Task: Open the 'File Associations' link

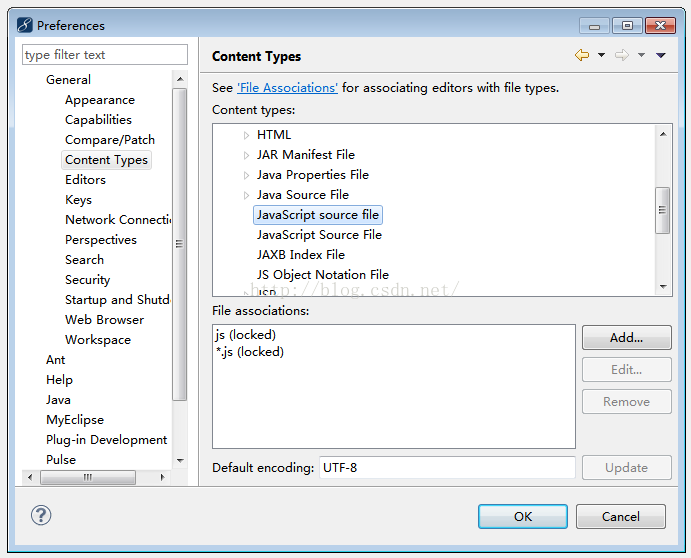Action: pyautogui.click(x=287, y=88)
